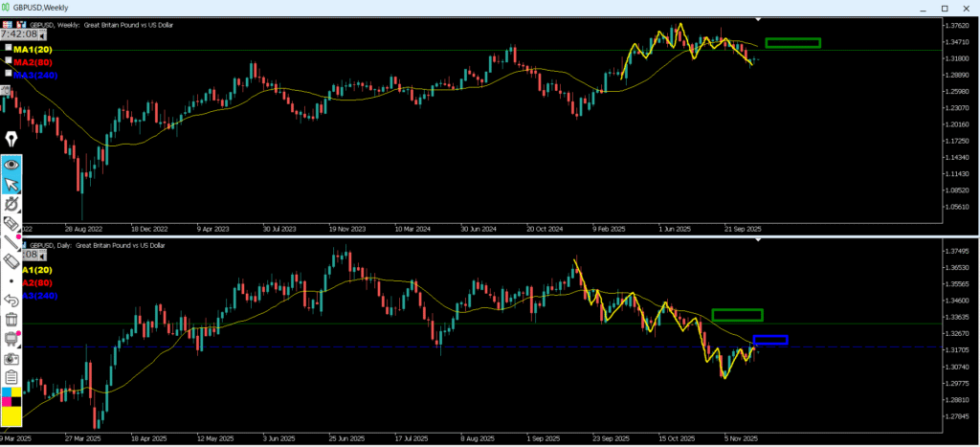This screenshot has height=447, width=980.
Task: Click the undo arrow icon
Action: point(11,300)
